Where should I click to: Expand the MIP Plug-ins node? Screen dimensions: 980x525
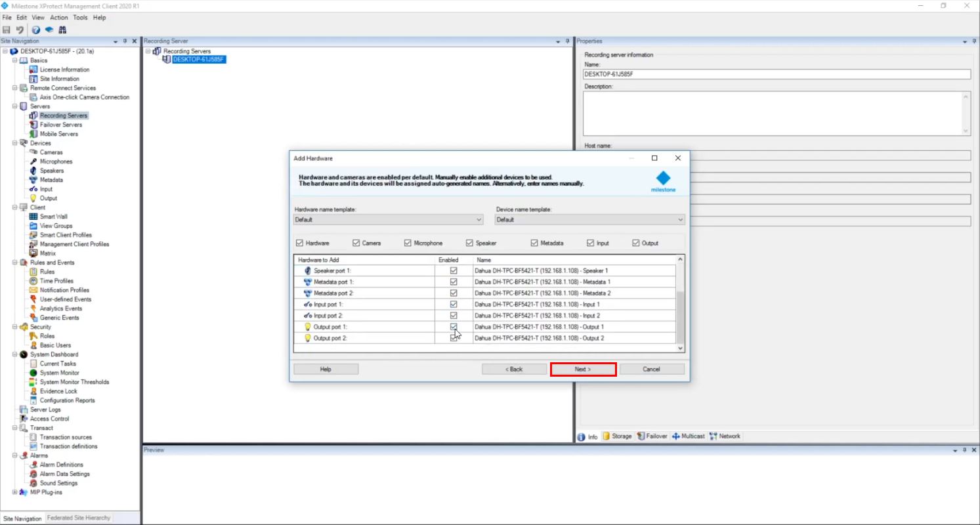14,492
